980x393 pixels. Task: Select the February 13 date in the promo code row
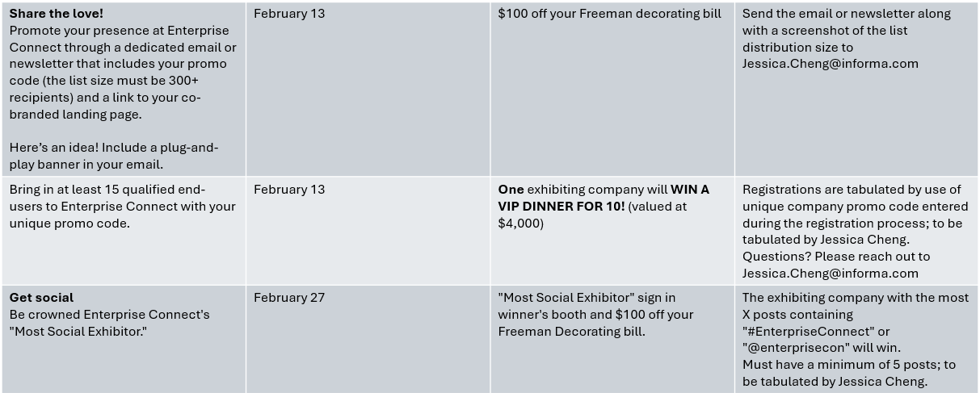[288, 190]
